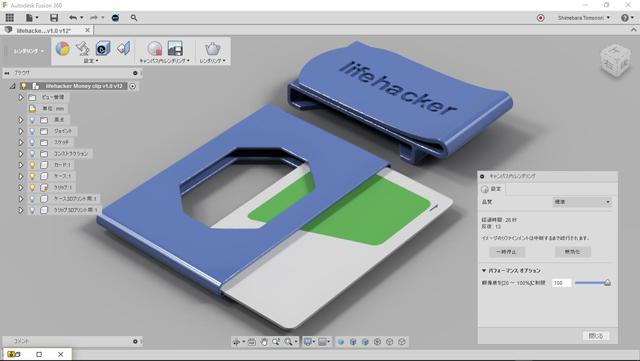Open the File menu dropdown
This screenshot has height=361, width=640.
(32, 18)
